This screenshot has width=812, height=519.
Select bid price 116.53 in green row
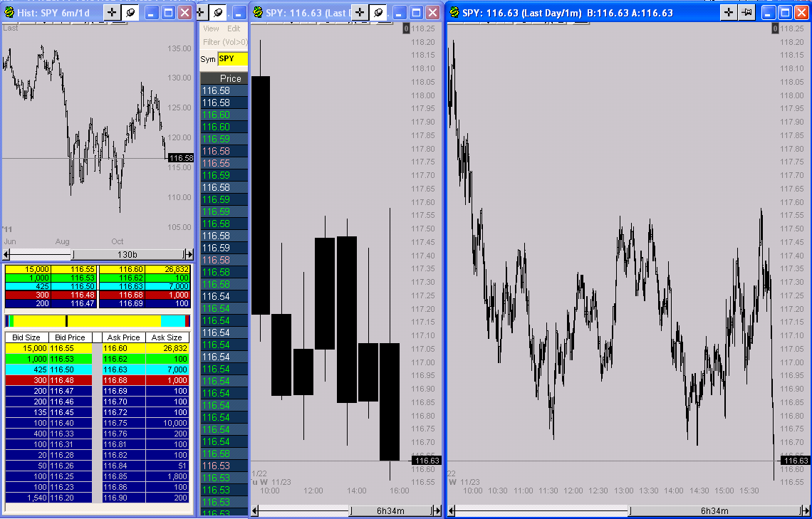coord(71,359)
